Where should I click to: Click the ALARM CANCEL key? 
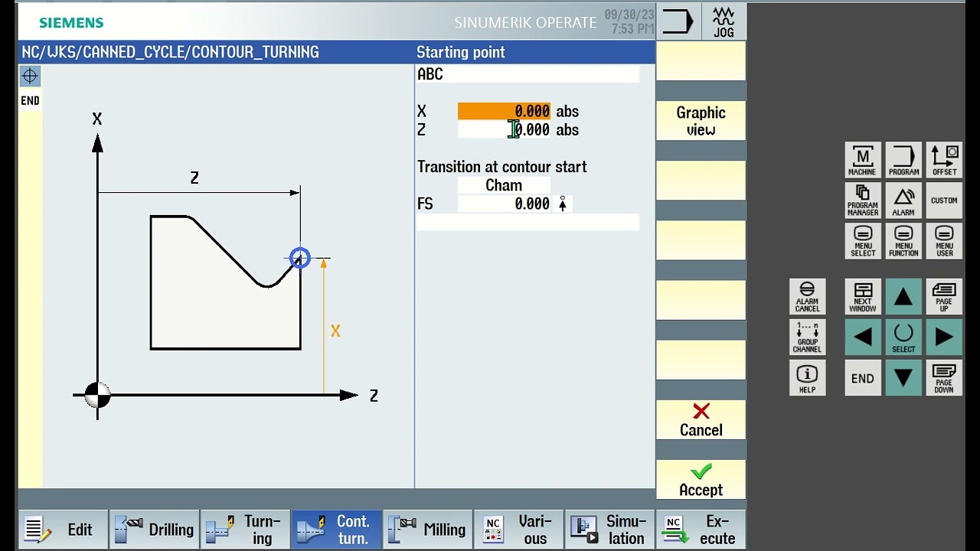click(x=807, y=296)
